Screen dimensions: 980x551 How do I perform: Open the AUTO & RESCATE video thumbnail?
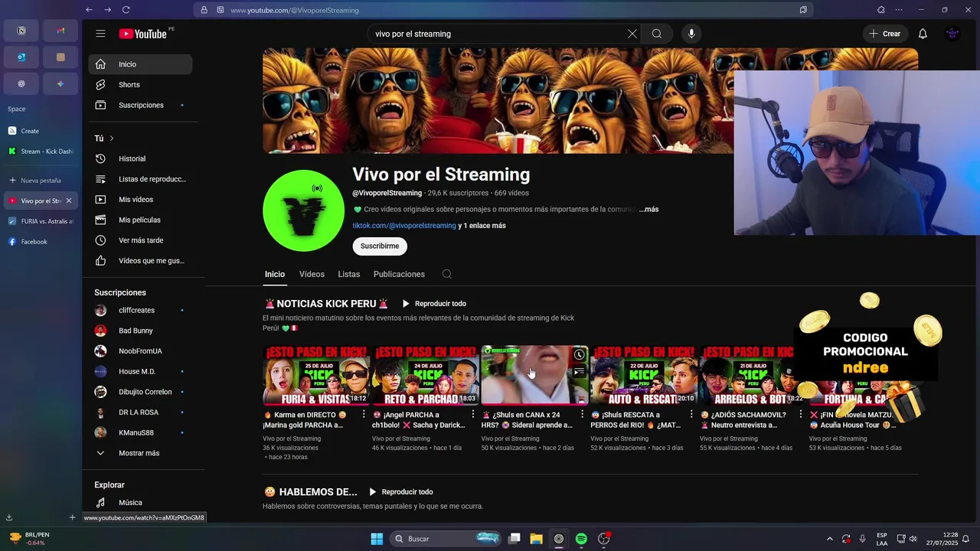tap(644, 375)
